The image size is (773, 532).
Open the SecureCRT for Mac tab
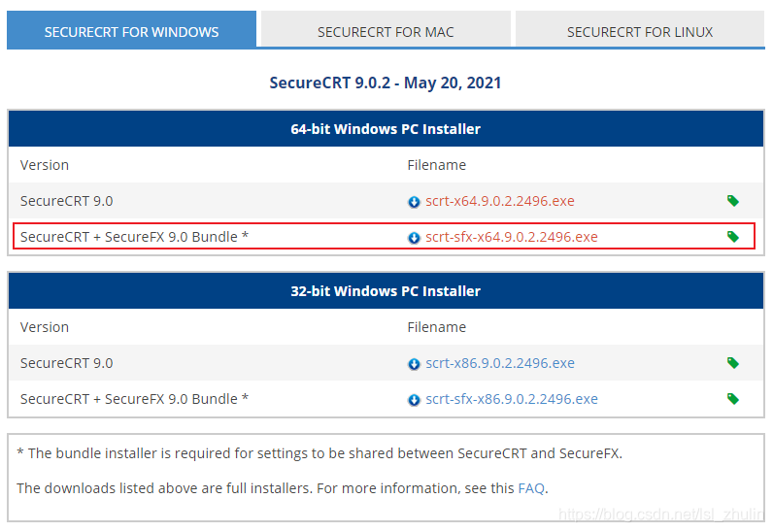point(386,30)
